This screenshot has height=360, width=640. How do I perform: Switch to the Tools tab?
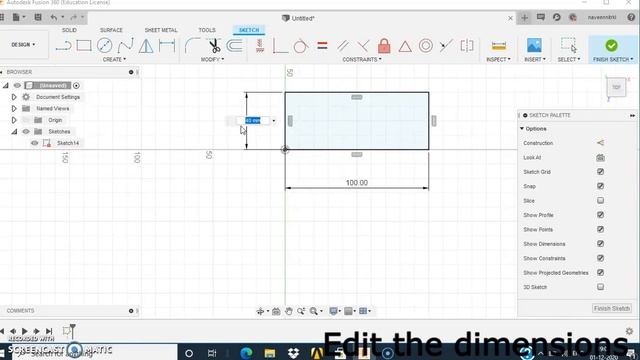207,30
